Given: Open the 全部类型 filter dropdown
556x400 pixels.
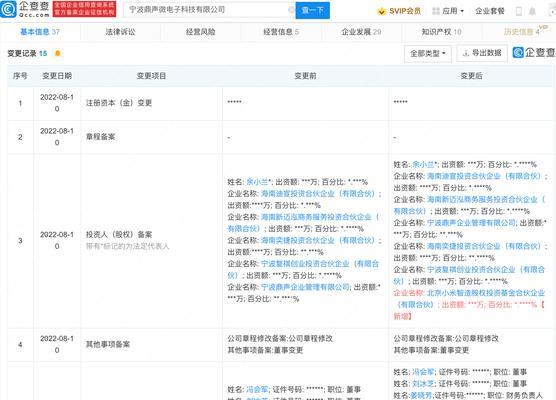Looking at the screenshot, I should [428, 54].
